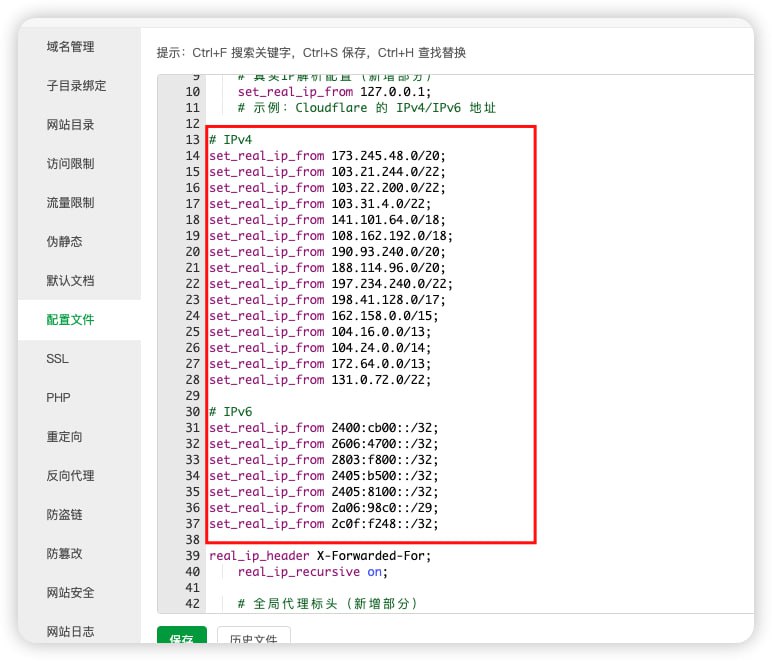Click the active 配置文件 tab

point(70,320)
